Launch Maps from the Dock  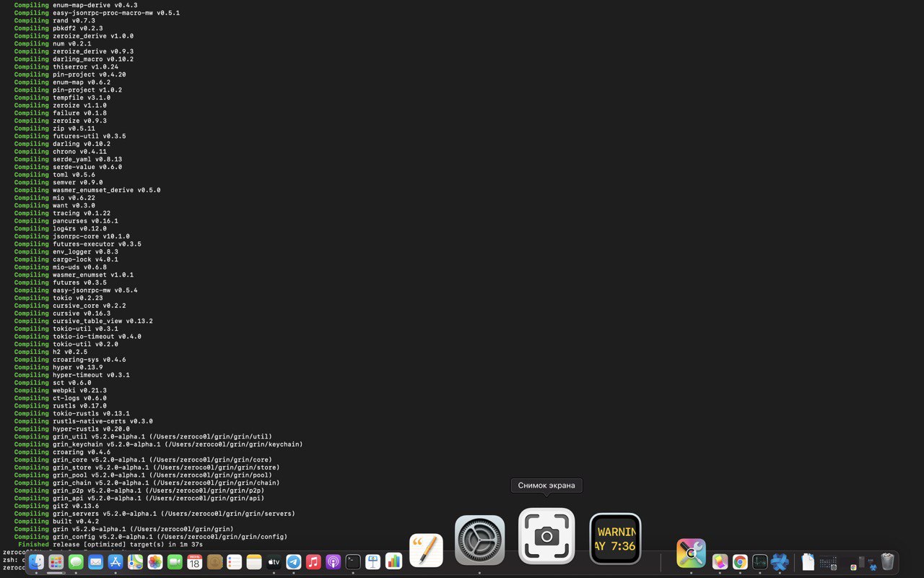135,561
